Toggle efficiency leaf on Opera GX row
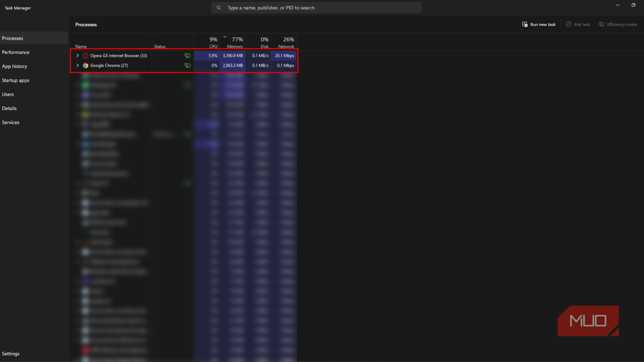 [187, 55]
